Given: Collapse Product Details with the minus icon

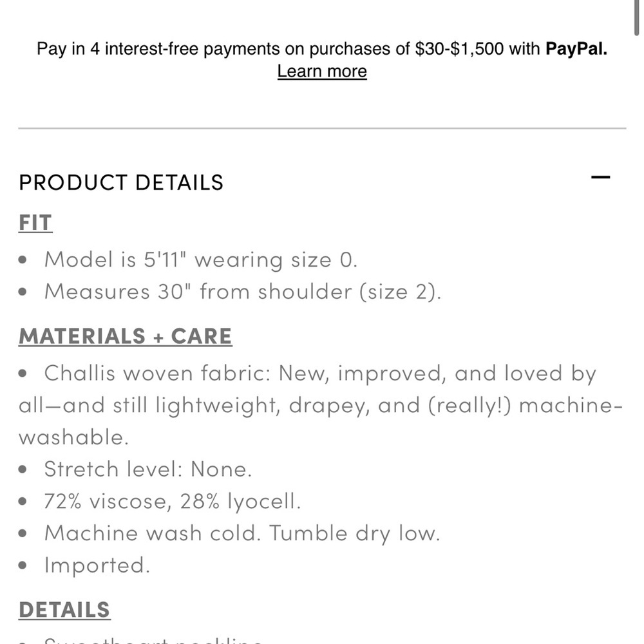Looking at the screenshot, I should pos(600,178).
